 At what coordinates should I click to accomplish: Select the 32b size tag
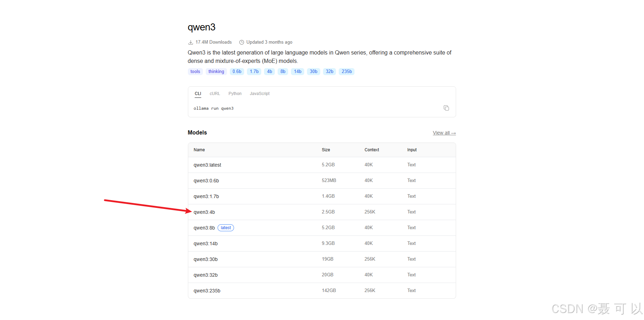(x=330, y=72)
